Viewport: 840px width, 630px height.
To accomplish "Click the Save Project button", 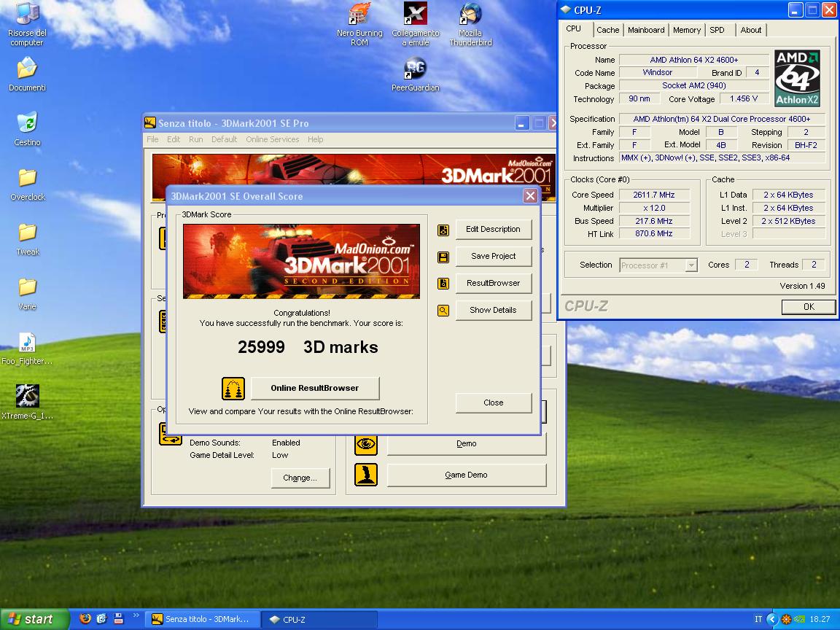I will pyautogui.click(x=494, y=256).
